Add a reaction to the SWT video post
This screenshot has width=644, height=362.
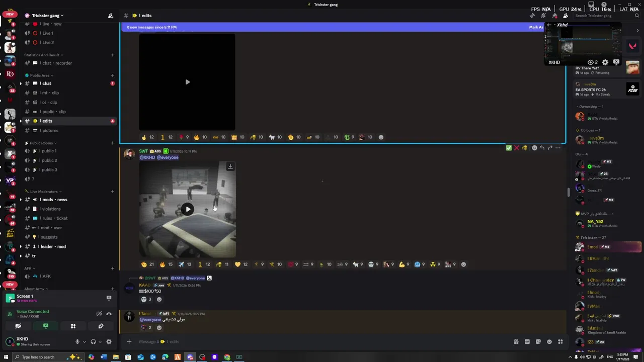tap(463, 264)
